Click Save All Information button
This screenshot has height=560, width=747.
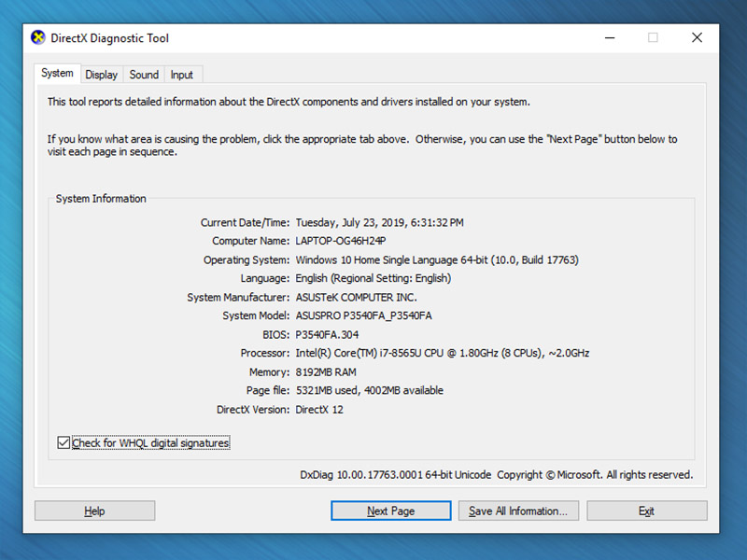point(518,511)
